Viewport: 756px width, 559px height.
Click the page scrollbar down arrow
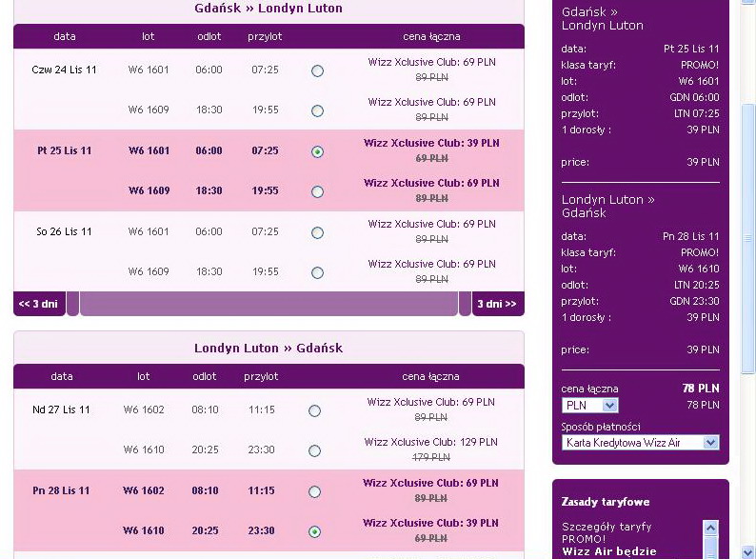(747, 551)
